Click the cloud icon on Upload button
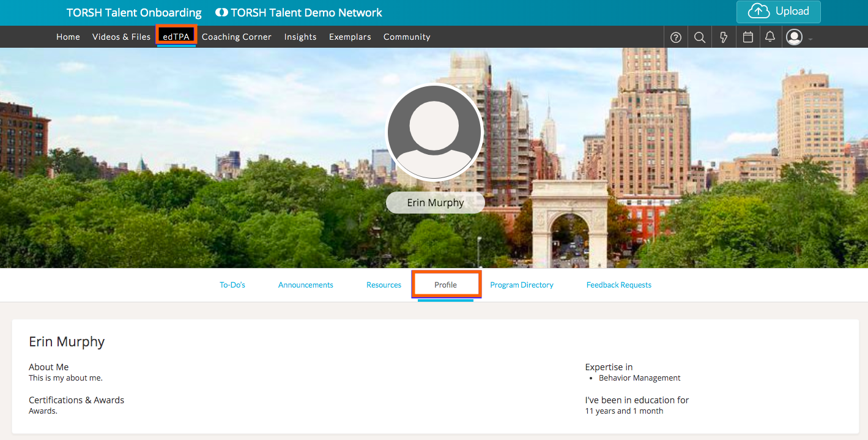868x440 pixels. pyautogui.click(x=759, y=12)
